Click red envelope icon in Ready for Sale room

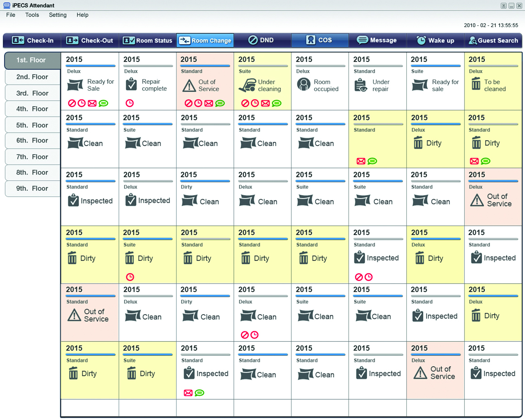tap(92, 104)
